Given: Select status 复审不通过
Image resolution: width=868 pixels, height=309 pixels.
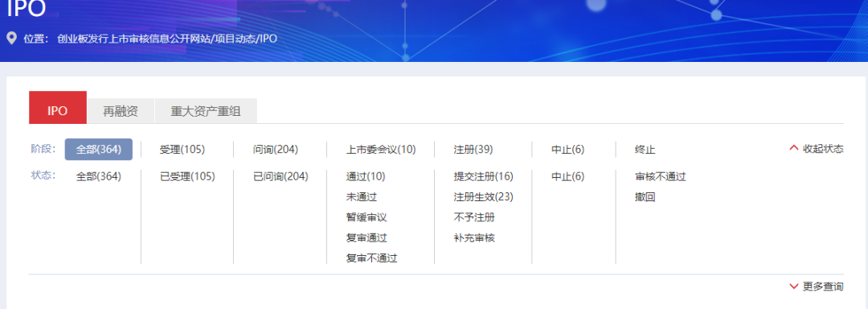Looking at the screenshot, I should pos(371,258).
